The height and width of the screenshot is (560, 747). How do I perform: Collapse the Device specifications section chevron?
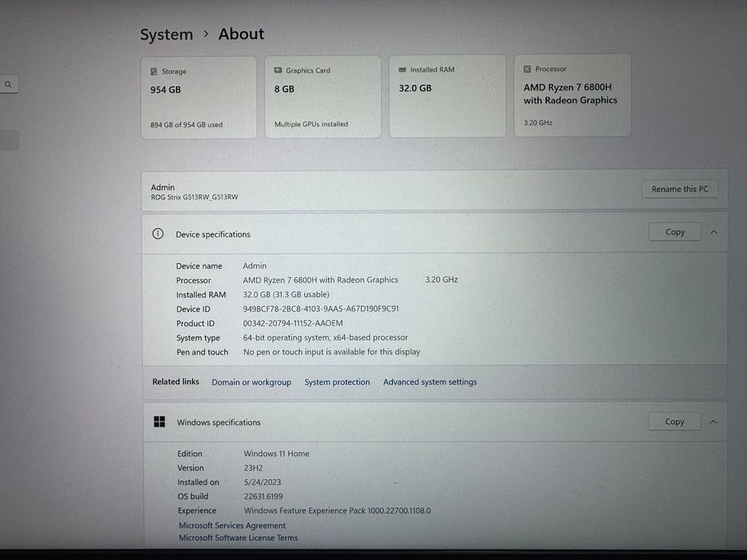713,232
